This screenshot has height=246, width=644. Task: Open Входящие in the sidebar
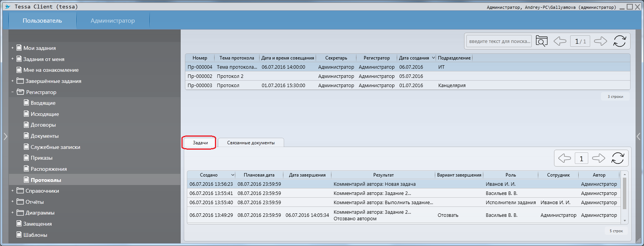(43, 103)
